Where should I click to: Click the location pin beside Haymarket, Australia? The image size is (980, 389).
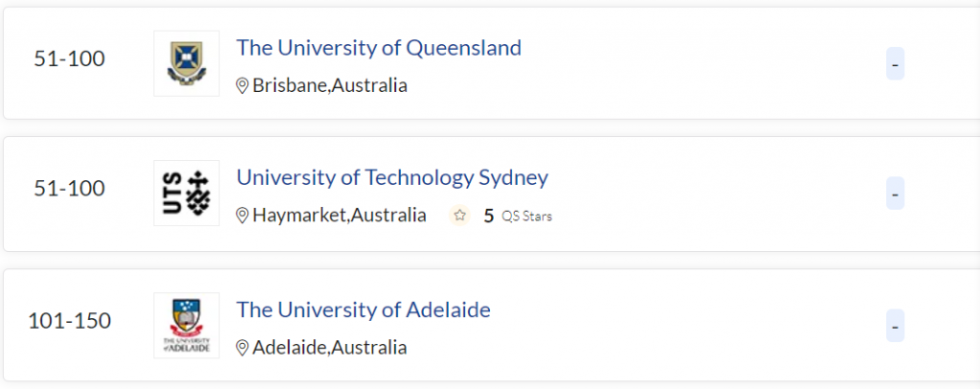click(242, 216)
